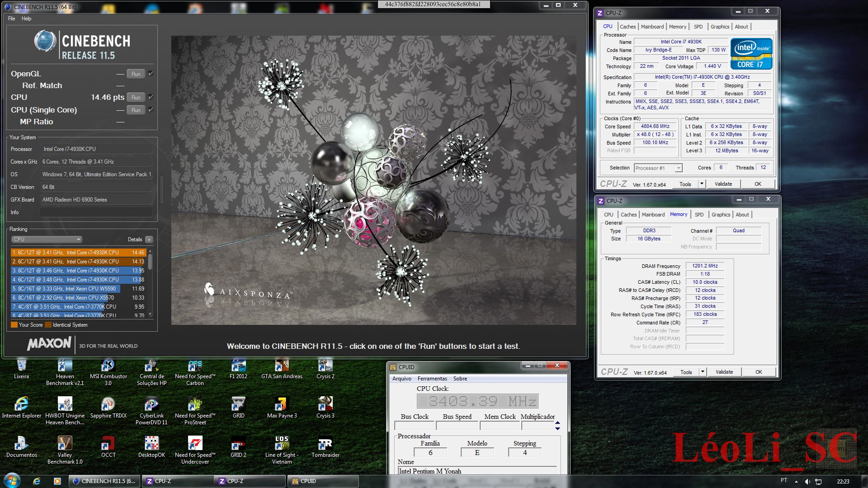
Task: Expand ranking Details arrow button
Action: click(x=149, y=239)
